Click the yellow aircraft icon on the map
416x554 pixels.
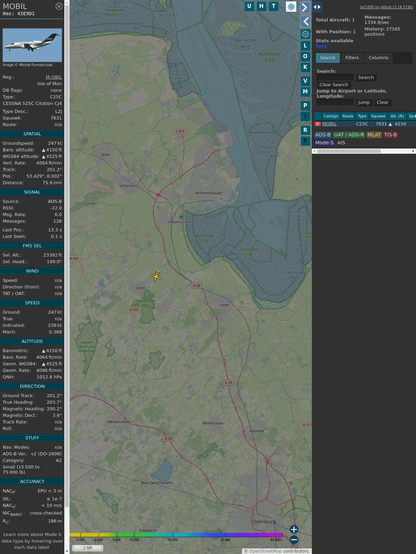pos(156,276)
